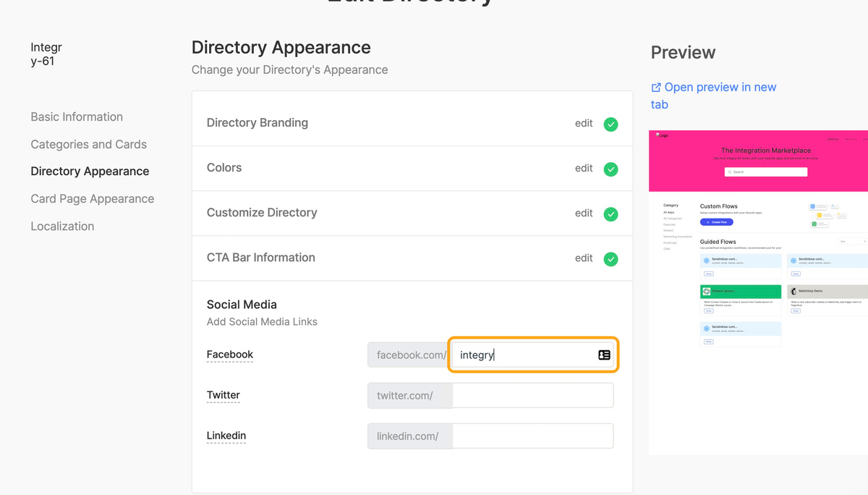
Task: Click the Linkedin field label
Action: click(226, 436)
